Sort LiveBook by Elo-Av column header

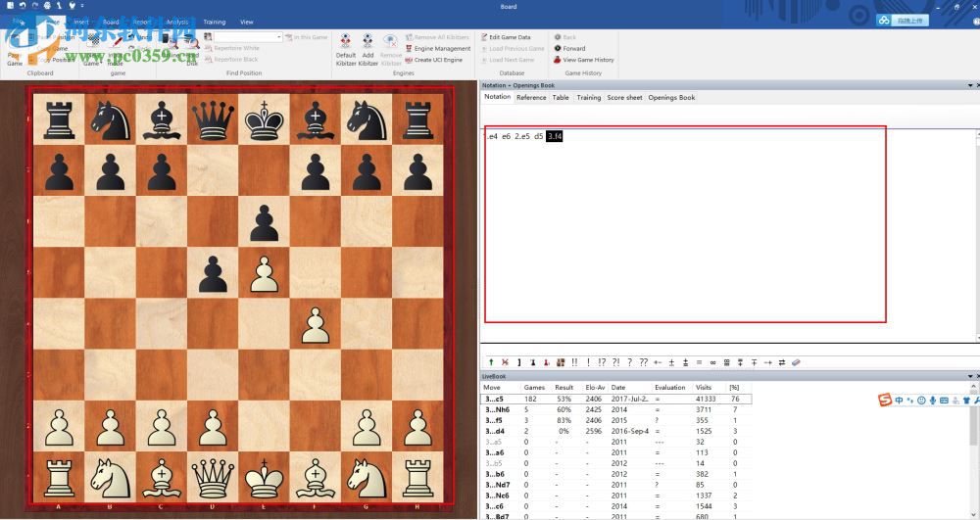(595, 388)
